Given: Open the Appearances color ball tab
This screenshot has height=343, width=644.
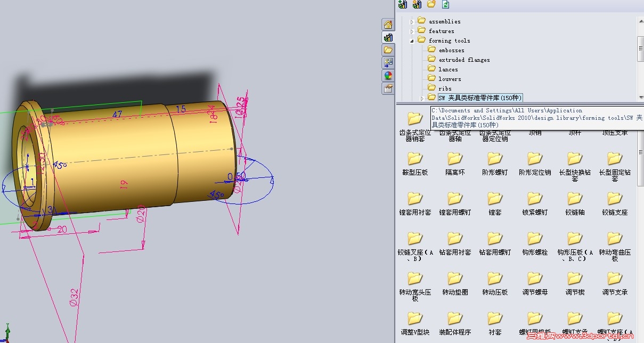Looking at the screenshot, I should point(388,76).
